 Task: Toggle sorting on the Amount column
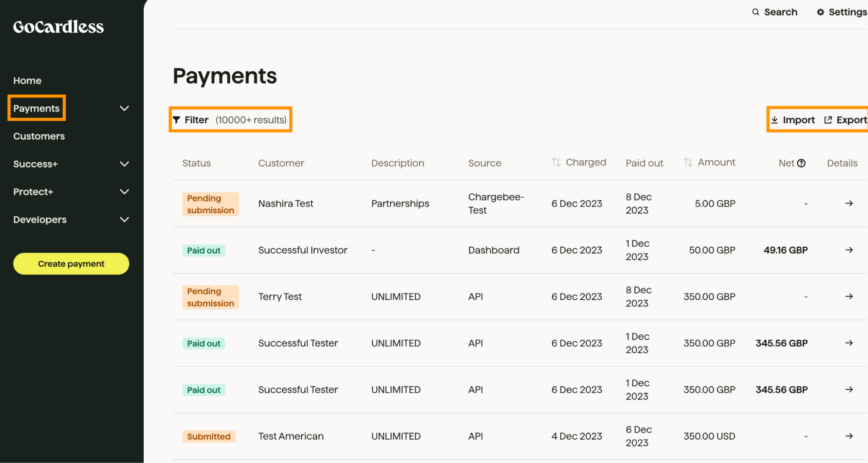[x=688, y=162]
